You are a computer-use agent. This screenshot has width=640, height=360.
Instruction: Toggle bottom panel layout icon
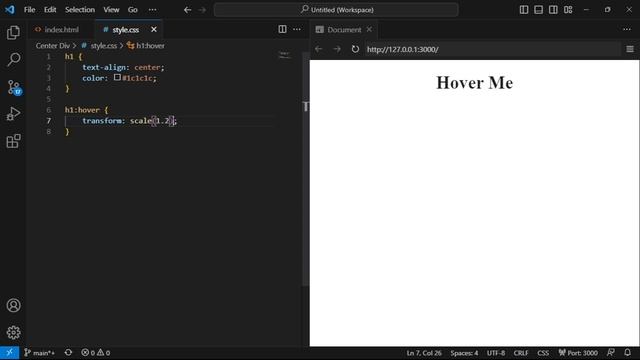coord(538,9)
